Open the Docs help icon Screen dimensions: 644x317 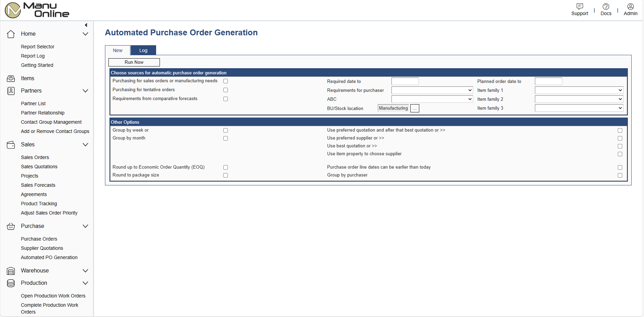[x=606, y=7]
